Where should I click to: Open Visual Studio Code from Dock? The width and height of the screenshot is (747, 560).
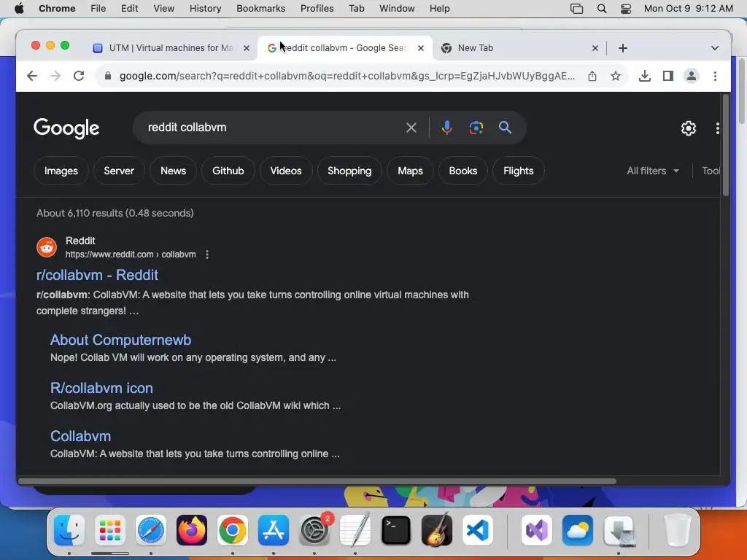[x=477, y=530]
